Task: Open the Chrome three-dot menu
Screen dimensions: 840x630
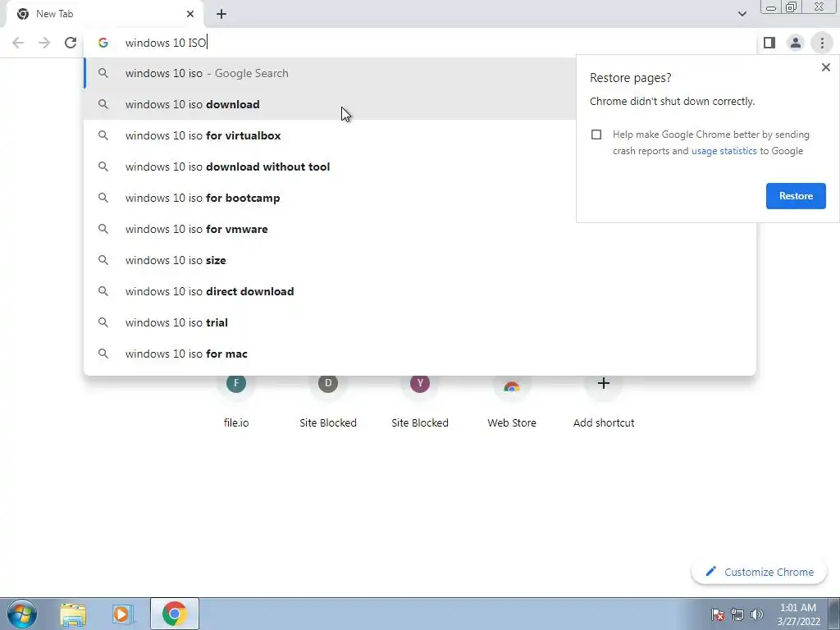Action: [822, 43]
